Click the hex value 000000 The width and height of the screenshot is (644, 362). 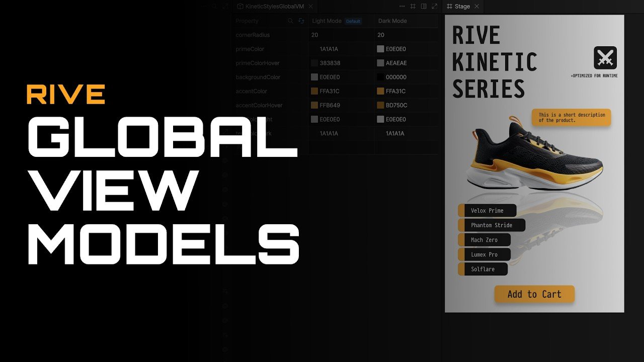pos(396,77)
